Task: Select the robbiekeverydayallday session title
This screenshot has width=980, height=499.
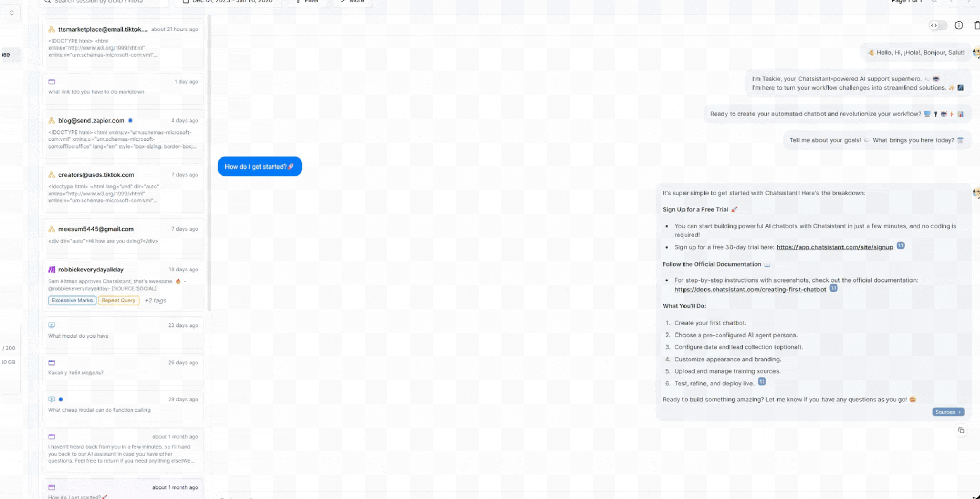Action: pos(91,269)
